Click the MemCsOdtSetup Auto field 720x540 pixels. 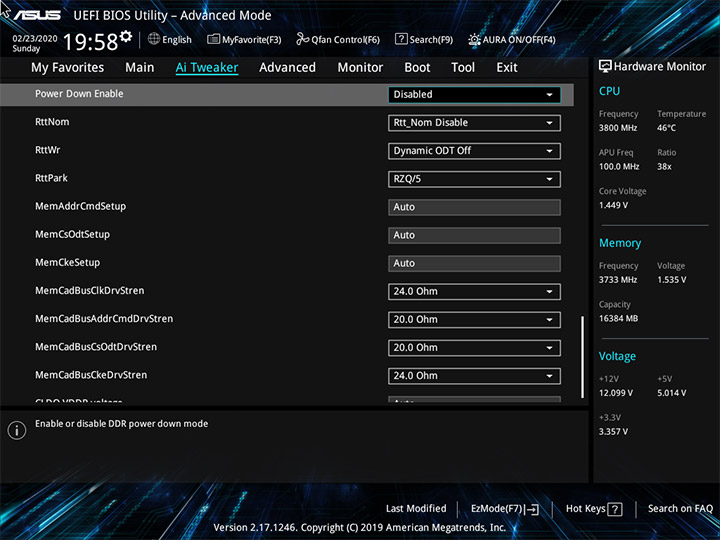[x=474, y=235]
